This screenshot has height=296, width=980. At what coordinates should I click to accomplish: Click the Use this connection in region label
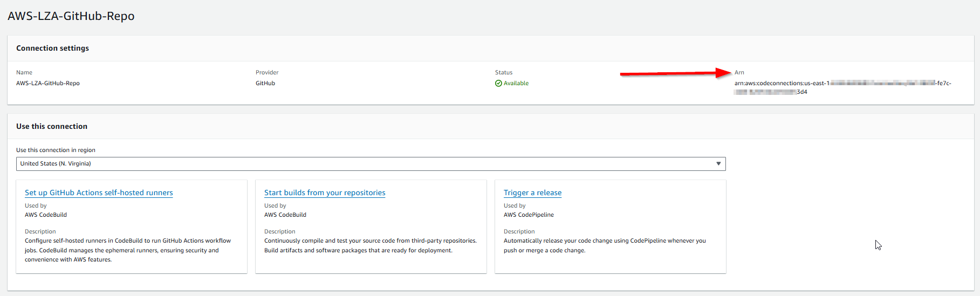[x=56, y=150]
